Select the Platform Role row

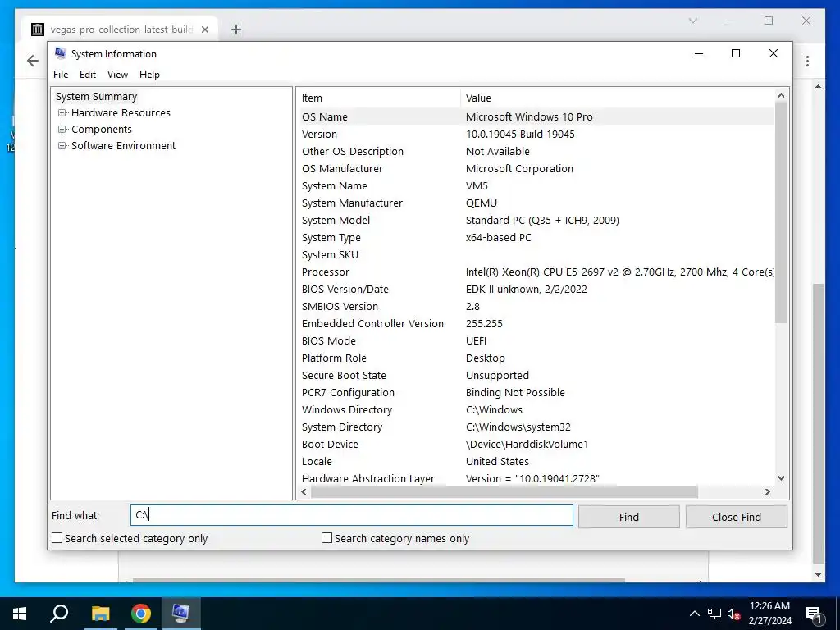click(536, 358)
